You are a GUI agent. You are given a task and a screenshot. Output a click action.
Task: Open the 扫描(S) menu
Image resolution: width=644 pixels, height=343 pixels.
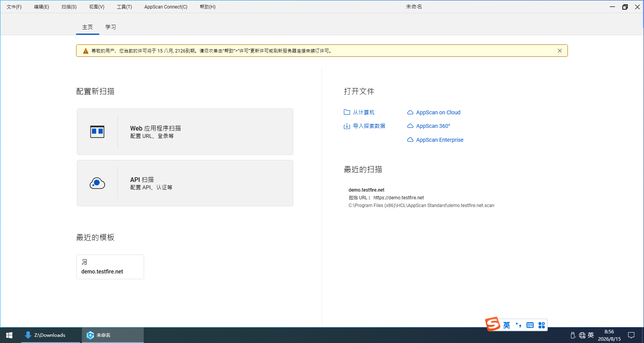pyautogui.click(x=69, y=7)
